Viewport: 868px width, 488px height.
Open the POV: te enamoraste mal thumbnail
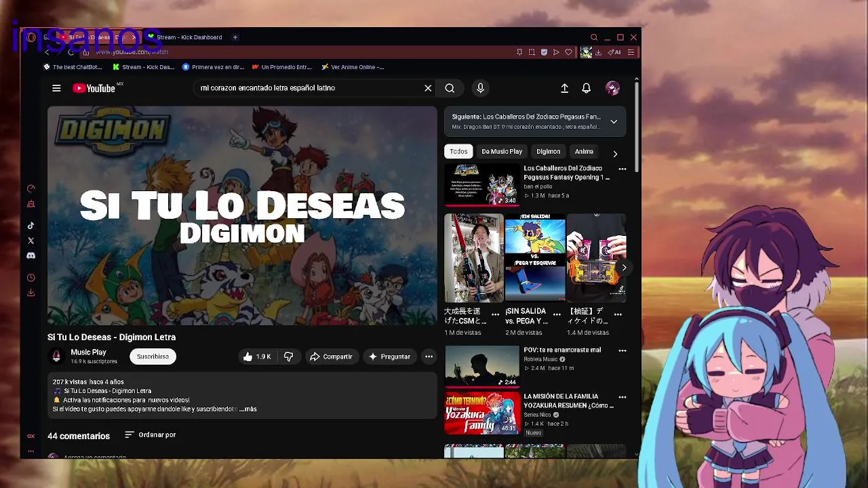pyautogui.click(x=481, y=367)
